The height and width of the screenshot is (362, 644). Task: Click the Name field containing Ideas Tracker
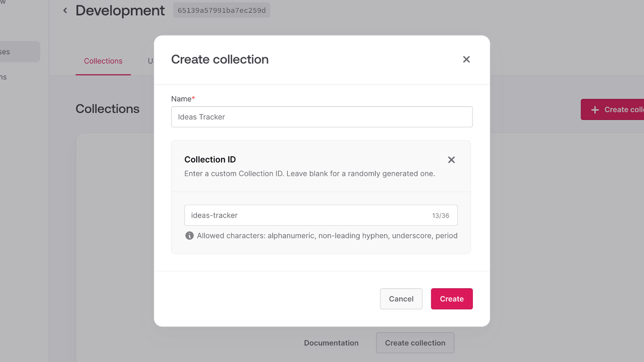coord(322,117)
